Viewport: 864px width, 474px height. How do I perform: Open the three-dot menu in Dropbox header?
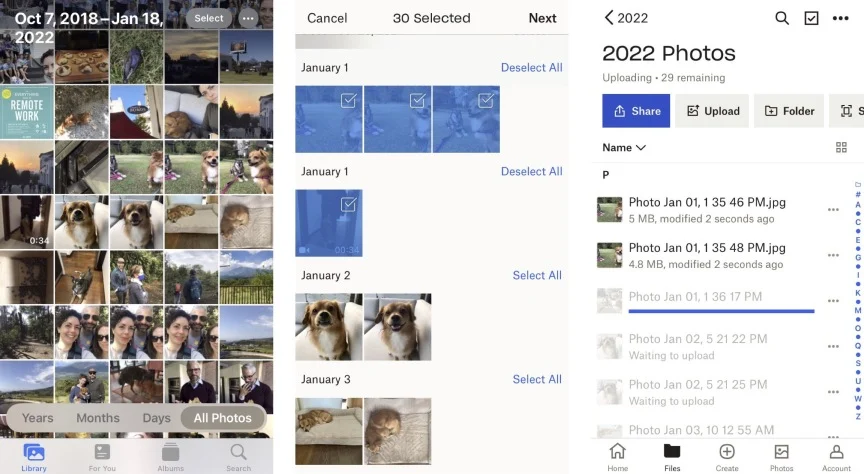[x=840, y=18]
